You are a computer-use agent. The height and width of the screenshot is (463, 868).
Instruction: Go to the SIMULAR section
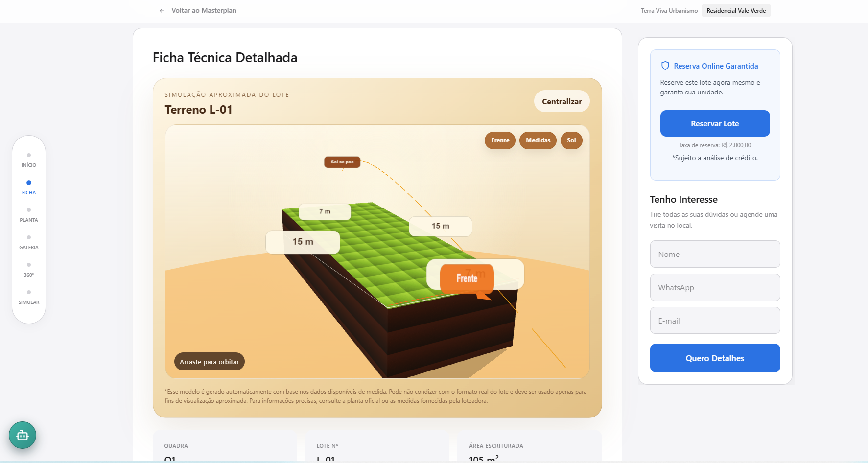click(29, 297)
